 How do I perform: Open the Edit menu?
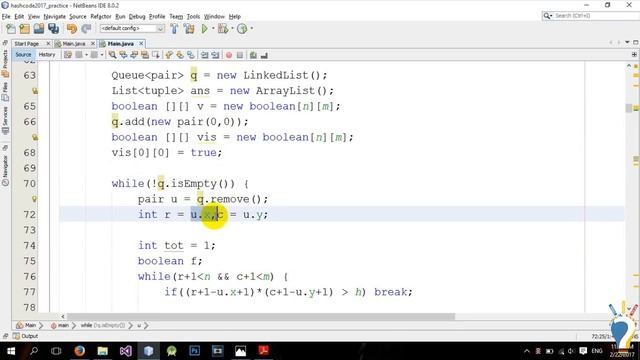[x=19, y=17]
